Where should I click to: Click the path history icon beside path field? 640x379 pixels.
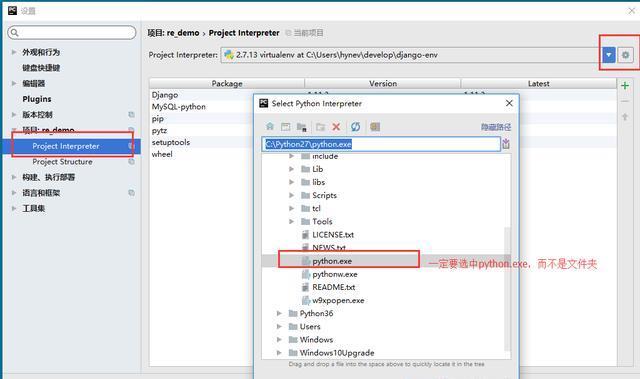point(506,144)
